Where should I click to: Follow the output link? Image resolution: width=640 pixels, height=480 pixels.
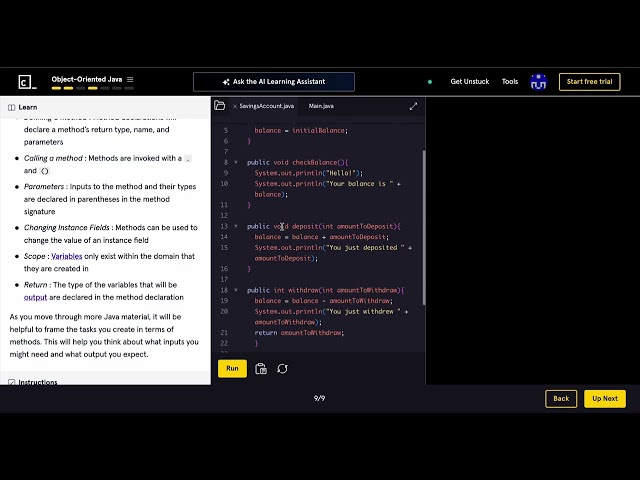click(35, 298)
